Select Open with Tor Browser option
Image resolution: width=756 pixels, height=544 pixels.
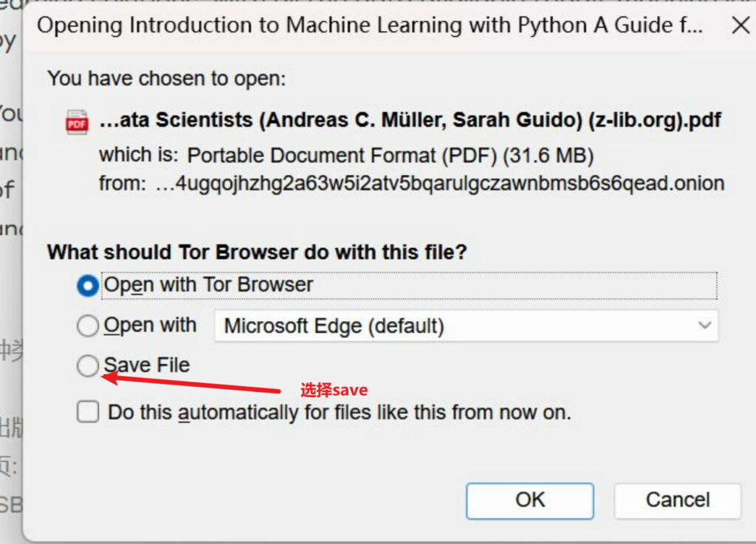click(86, 285)
